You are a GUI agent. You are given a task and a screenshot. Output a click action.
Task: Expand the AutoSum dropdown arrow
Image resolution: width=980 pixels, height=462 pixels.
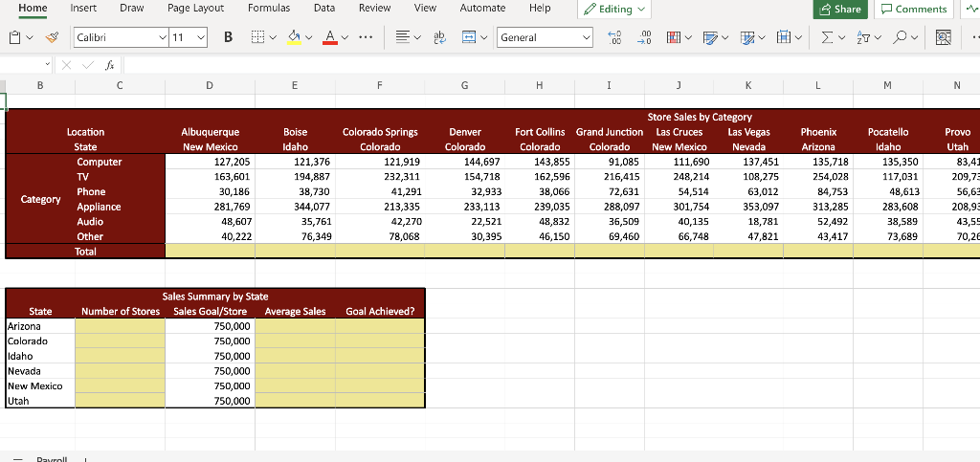[841, 37]
